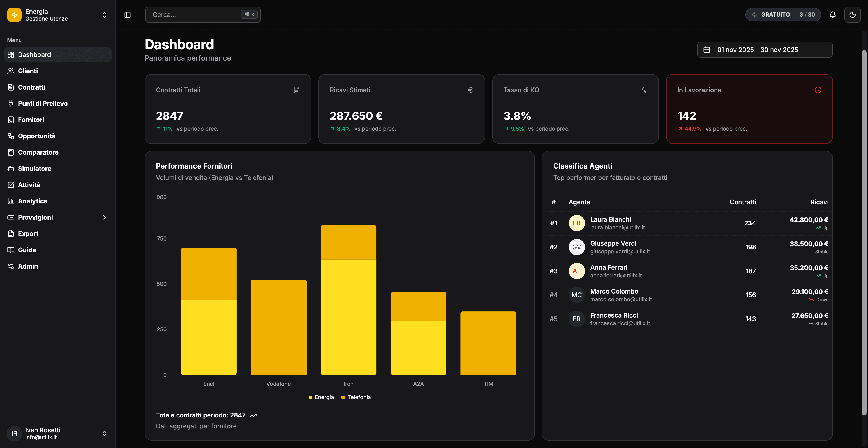Viewport: 868px width, 448px height.
Task: Open the Clienti section icon in sidebar
Action: (11, 71)
